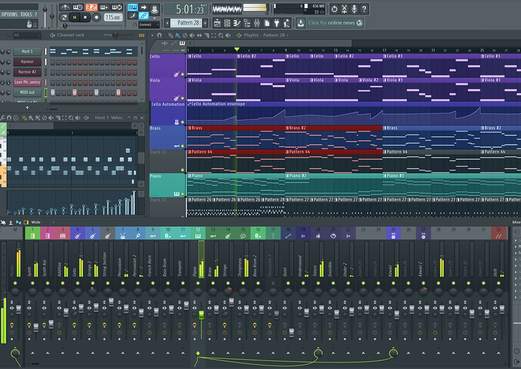Screen dimensions: 521x369
Task: Step to next pattern arrow
Action: click(x=205, y=23)
